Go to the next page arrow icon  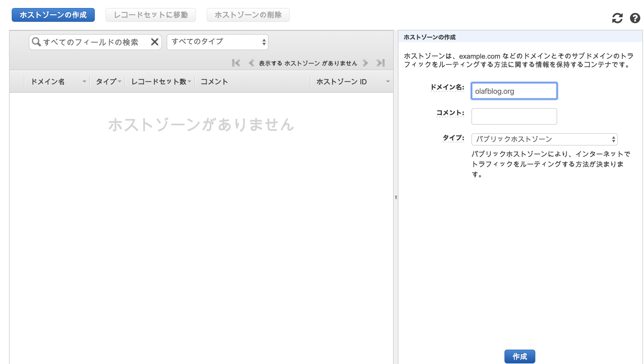pos(365,63)
